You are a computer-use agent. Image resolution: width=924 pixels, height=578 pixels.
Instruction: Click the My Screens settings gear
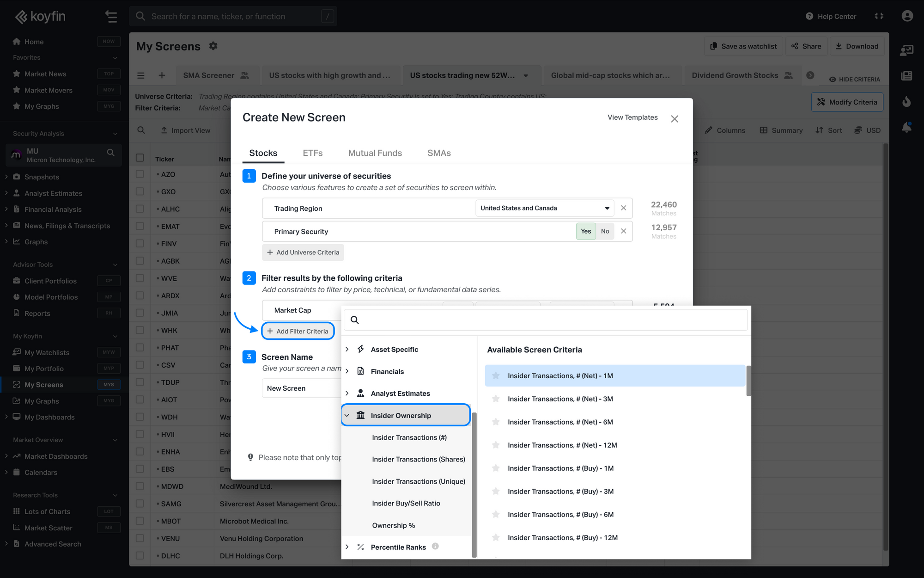[x=213, y=46]
